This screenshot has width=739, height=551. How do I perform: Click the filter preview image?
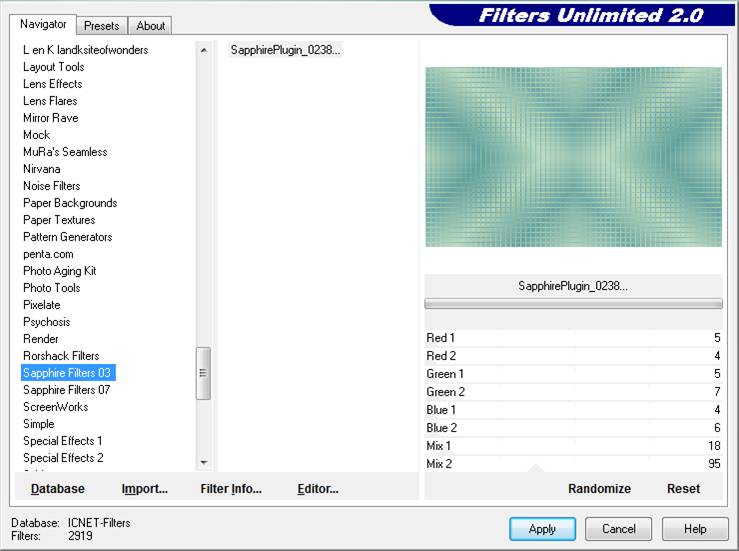[573, 157]
